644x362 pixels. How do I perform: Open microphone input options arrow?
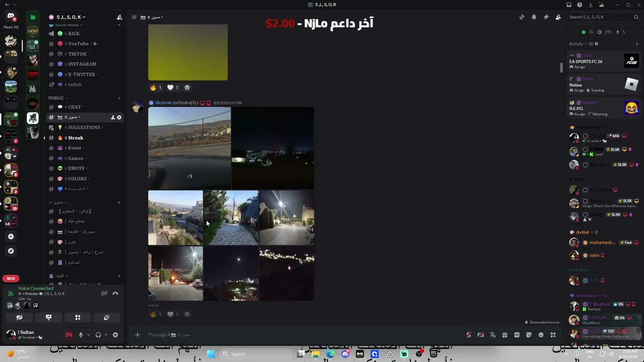pos(89,335)
